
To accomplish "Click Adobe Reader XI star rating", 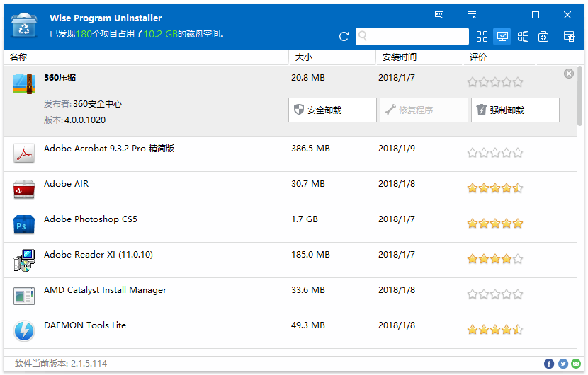I will (x=495, y=259).
